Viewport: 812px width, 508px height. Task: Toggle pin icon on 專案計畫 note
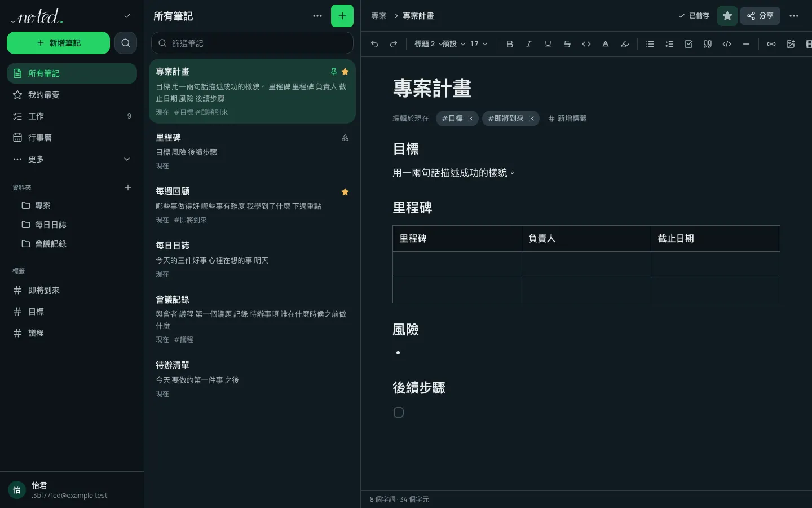click(x=334, y=72)
